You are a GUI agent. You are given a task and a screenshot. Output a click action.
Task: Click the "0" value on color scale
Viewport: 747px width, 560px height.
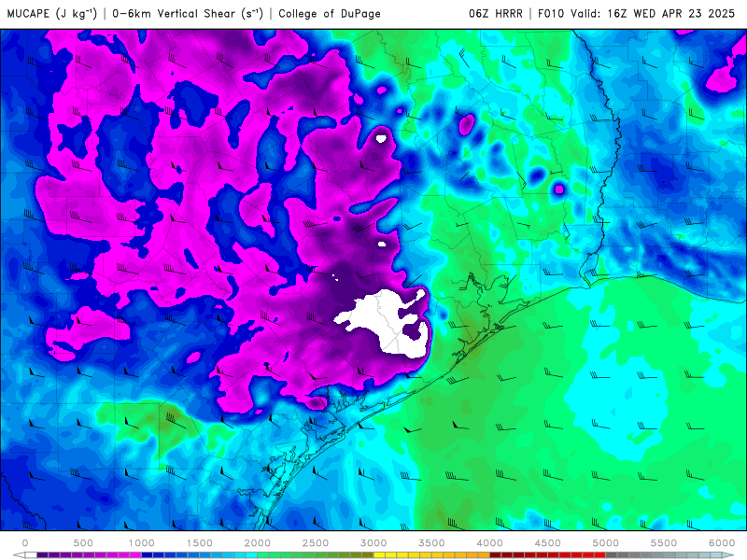(25, 543)
